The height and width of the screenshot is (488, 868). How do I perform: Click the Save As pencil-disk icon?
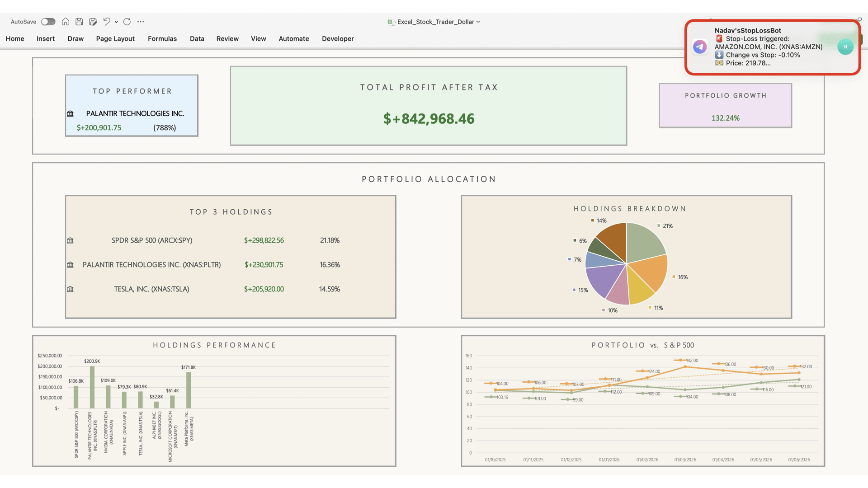pyautogui.click(x=93, y=22)
